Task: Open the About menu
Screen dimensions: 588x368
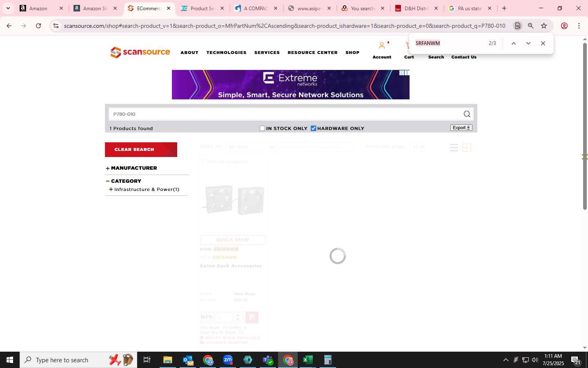Action: 189,52
